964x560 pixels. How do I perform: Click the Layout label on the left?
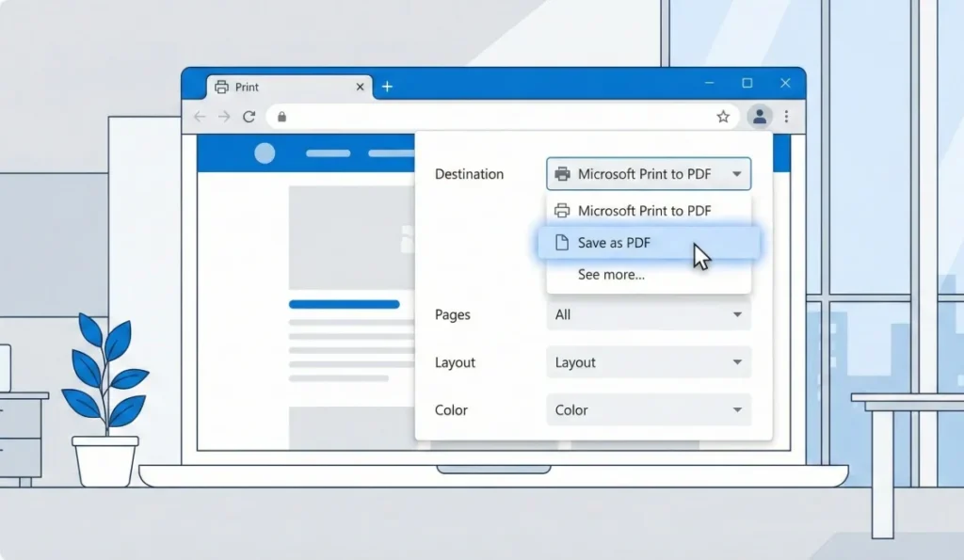pyautogui.click(x=455, y=362)
